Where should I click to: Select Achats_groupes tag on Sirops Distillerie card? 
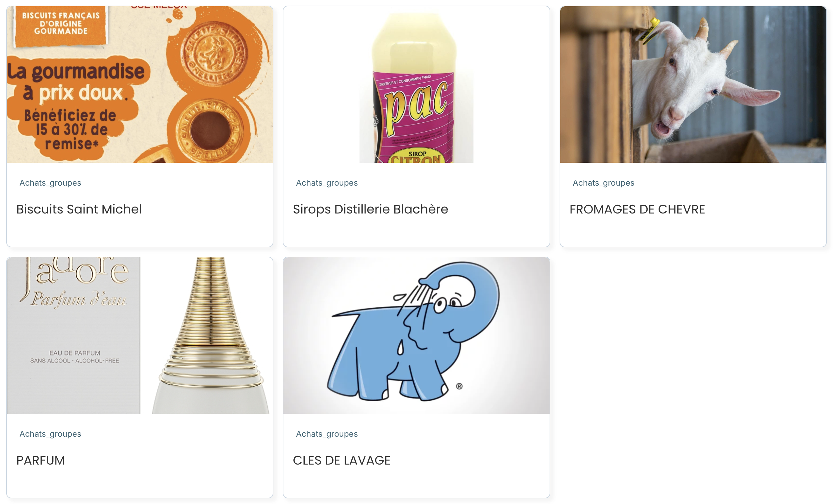click(x=327, y=183)
